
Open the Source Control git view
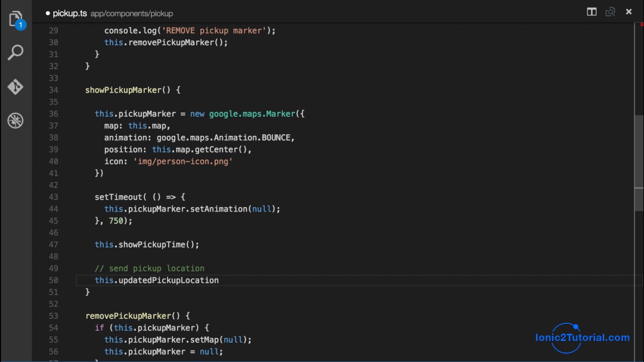[x=16, y=86]
